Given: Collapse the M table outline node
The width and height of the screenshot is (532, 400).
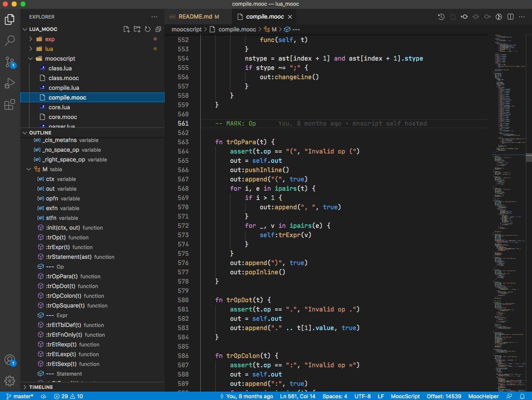Looking at the screenshot, I should [x=29, y=169].
